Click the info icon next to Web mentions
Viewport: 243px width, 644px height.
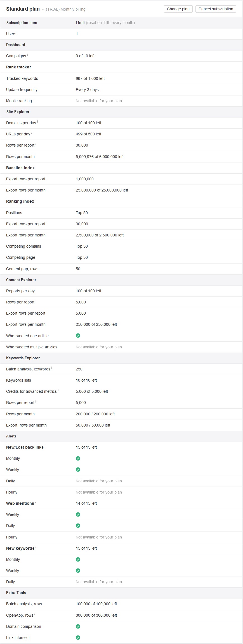pos(36,502)
